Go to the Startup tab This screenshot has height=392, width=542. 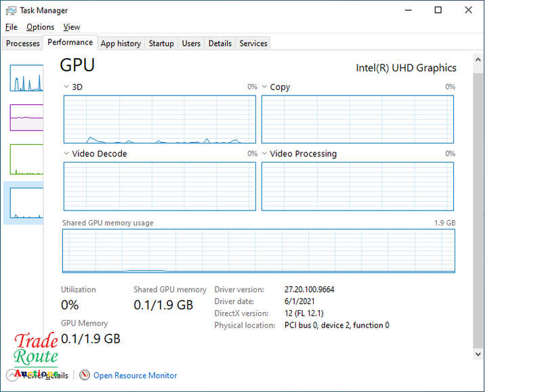161,43
